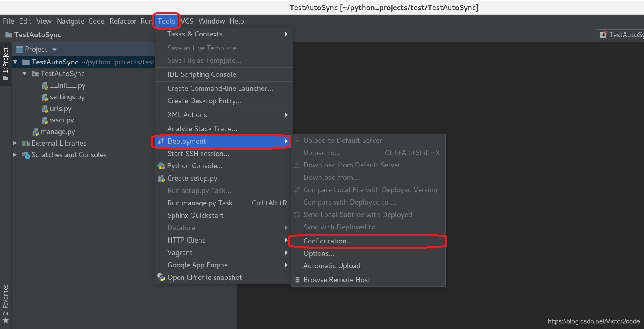Expand HTTP Client submenu

(224, 240)
